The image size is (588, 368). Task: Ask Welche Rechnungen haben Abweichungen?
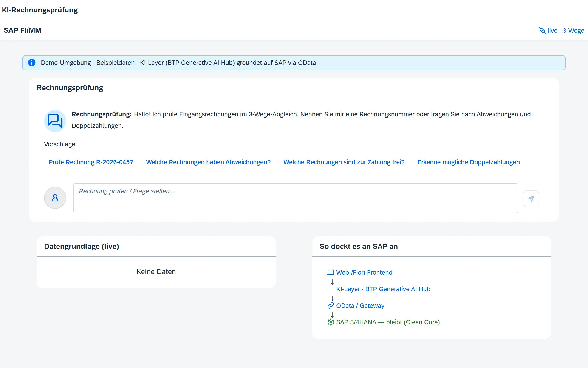tap(208, 162)
